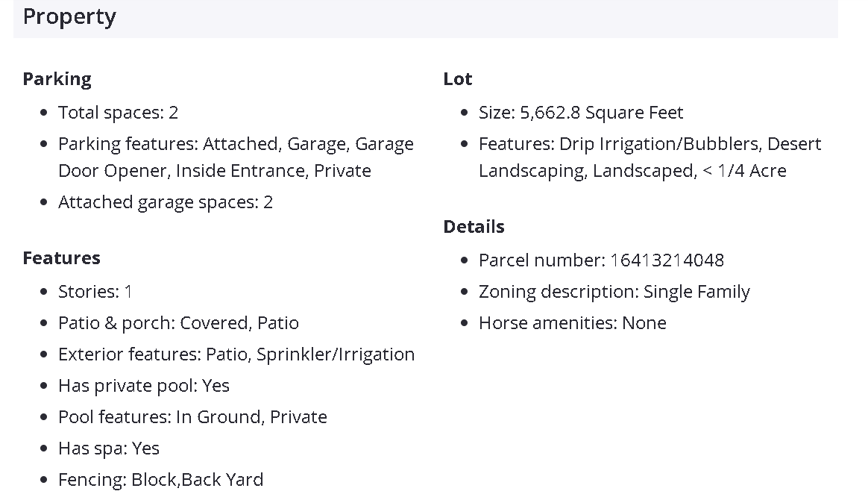Image resolution: width=868 pixels, height=500 pixels.
Task: Select the Total spaces: 2 line
Action: click(118, 113)
